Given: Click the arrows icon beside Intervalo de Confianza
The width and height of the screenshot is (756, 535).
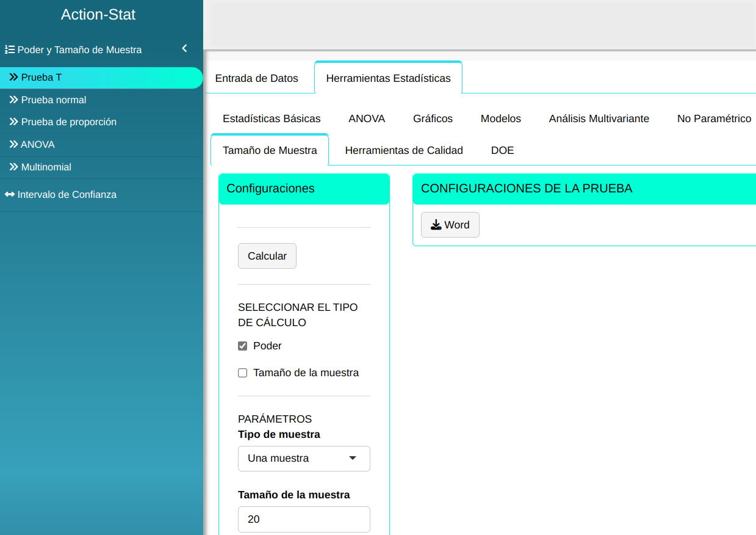Looking at the screenshot, I should [x=10, y=195].
